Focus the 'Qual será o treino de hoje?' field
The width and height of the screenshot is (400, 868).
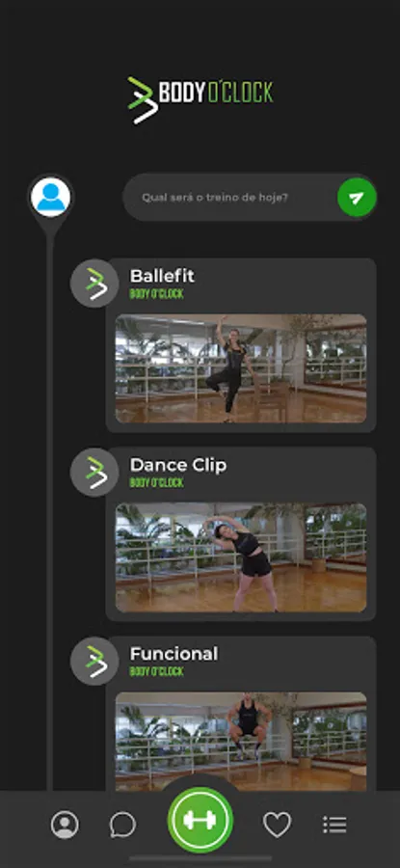coord(229,198)
